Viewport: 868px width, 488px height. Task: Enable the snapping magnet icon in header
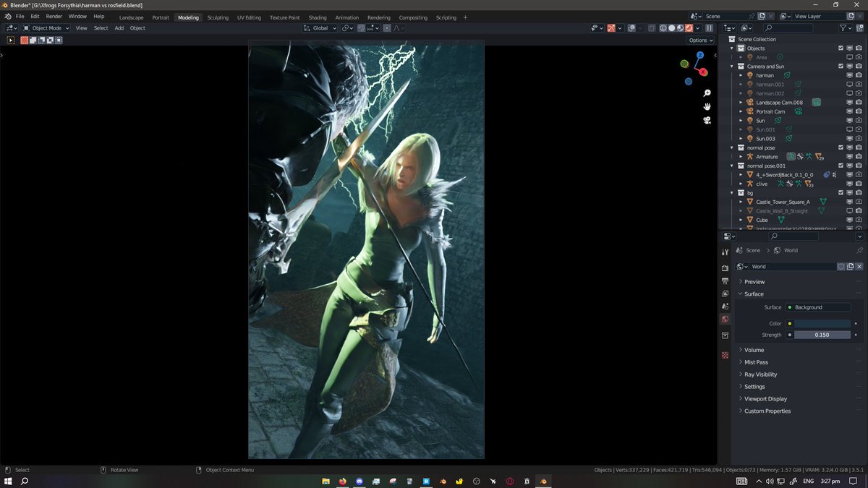coord(361,28)
